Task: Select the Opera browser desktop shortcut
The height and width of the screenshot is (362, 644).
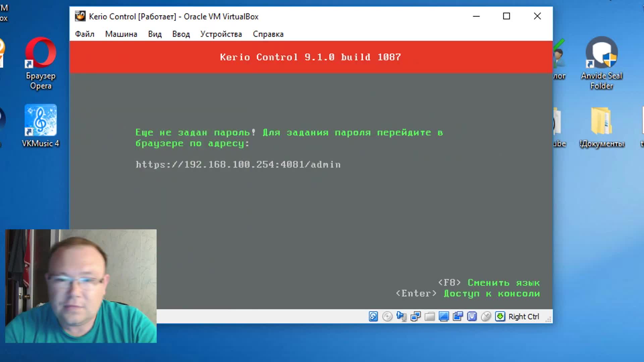Action: [41, 63]
